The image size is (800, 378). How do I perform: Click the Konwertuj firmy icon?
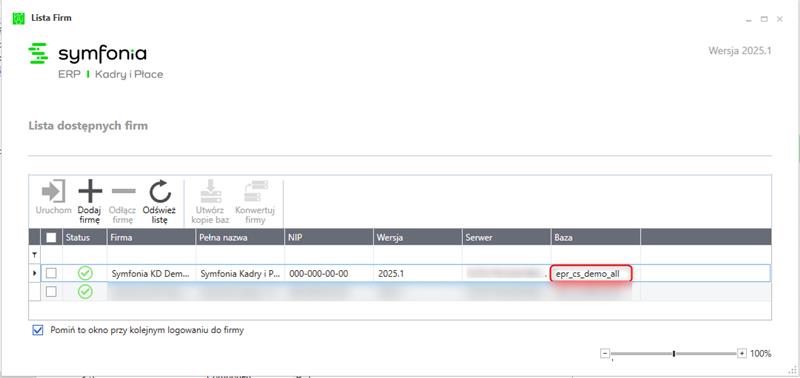click(x=255, y=191)
